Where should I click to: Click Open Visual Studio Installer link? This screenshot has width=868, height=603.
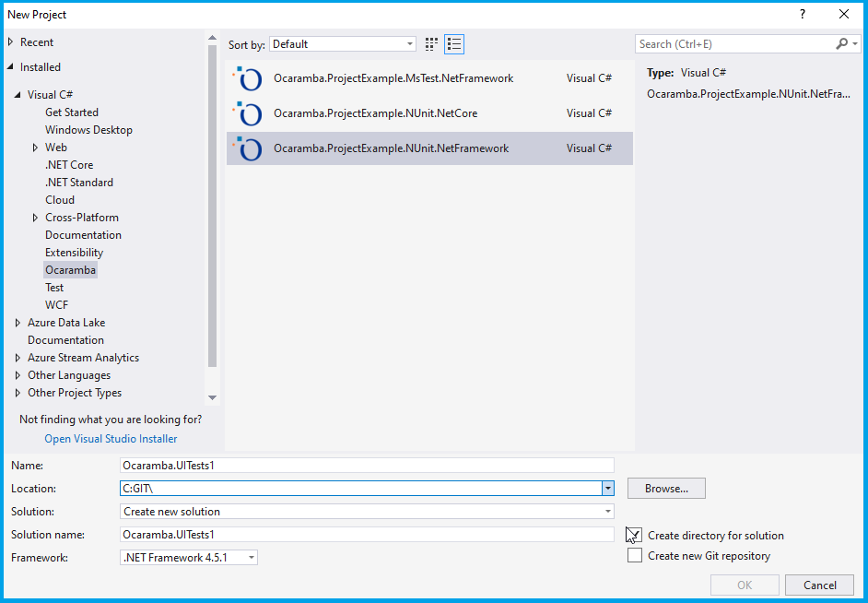[x=111, y=439]
